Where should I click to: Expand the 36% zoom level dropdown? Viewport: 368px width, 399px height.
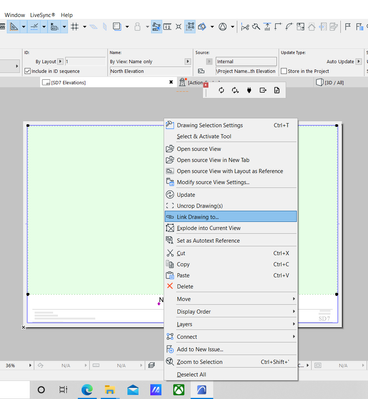[x=30, y=365]
